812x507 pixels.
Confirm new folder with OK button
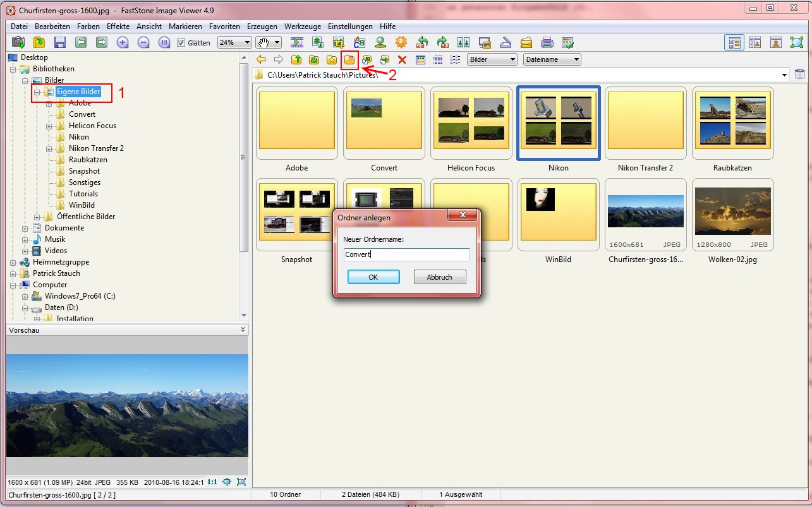click(x=373, y=277)
